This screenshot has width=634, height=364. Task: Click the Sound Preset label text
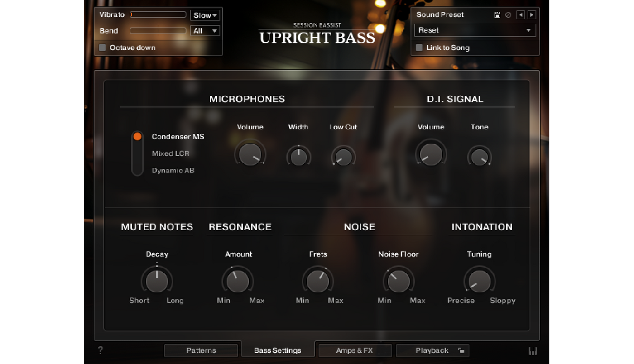tap(440, 14)
